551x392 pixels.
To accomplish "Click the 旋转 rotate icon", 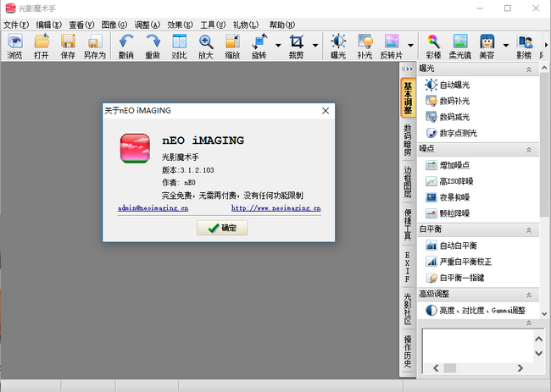I will point(259,47).
